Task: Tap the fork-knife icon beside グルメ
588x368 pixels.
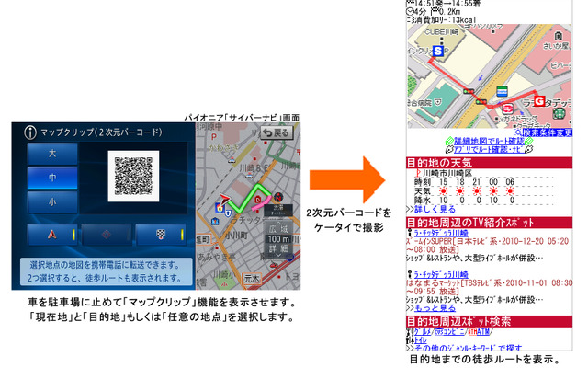Action: click(x=411, y=332)
